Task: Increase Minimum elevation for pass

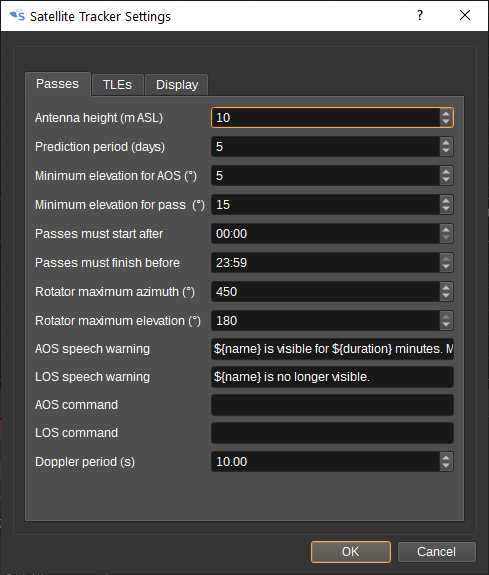Action: [446, 201]
